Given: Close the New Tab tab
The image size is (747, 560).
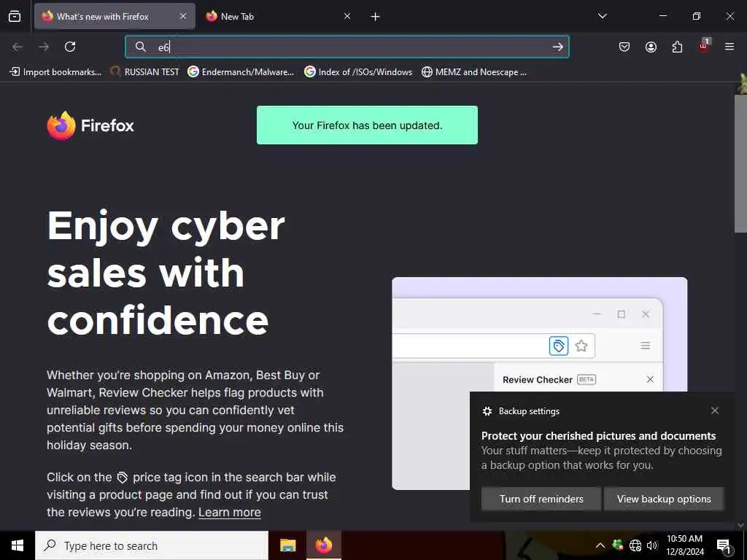Looking at the screenshot, I should [x=347, y=17].
